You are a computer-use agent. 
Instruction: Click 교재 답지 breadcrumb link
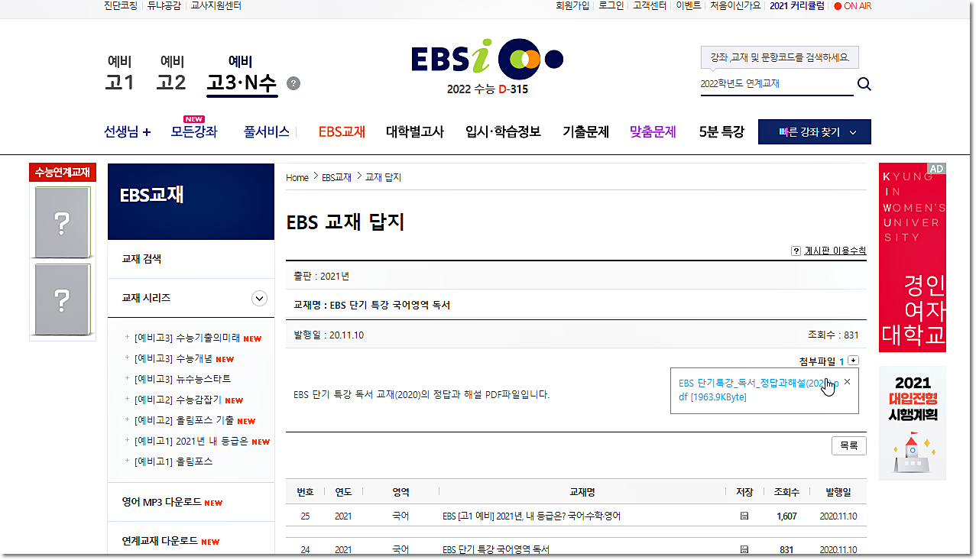pyautogui.click(x=383, y=177)
